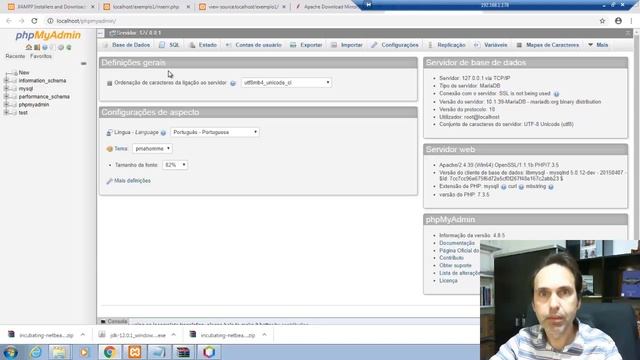640x360 pixels.
Task: Click the Obter suporte link
Action: point(455,266)
